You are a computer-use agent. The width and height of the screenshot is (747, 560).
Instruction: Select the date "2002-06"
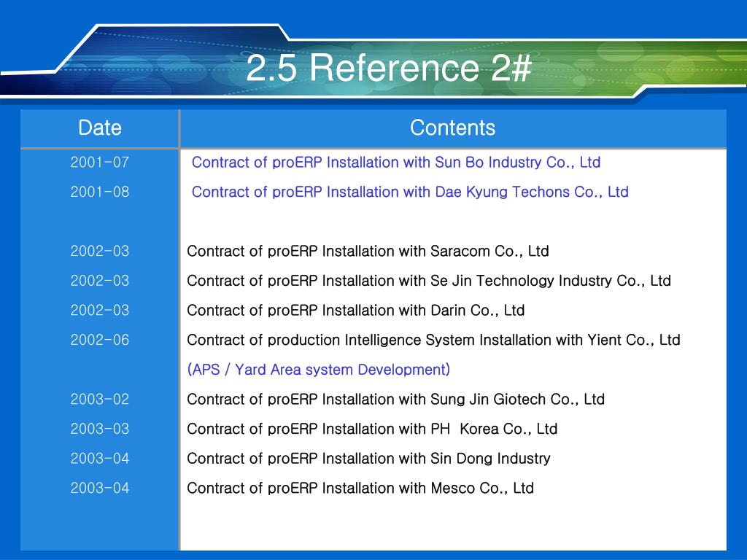(99, 340)
